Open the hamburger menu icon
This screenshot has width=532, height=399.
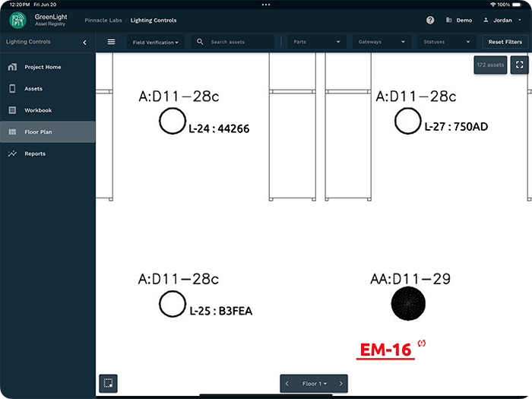(111, 42)
